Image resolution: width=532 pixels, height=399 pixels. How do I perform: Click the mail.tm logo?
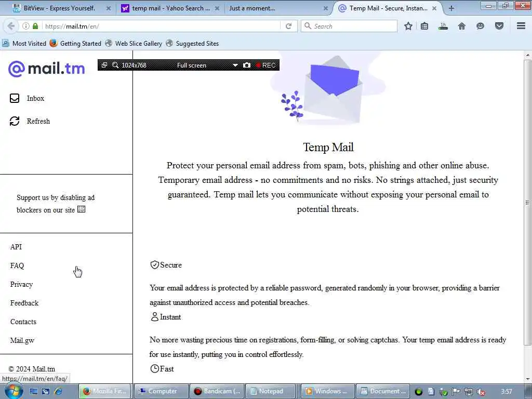(x=46, y=69)
